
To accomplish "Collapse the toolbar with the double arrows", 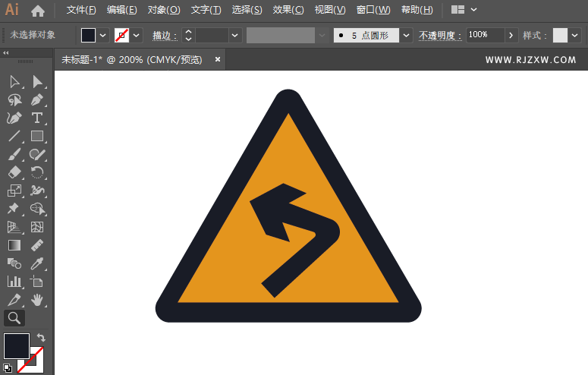I will pyautogui.click(x=5, y=53).
